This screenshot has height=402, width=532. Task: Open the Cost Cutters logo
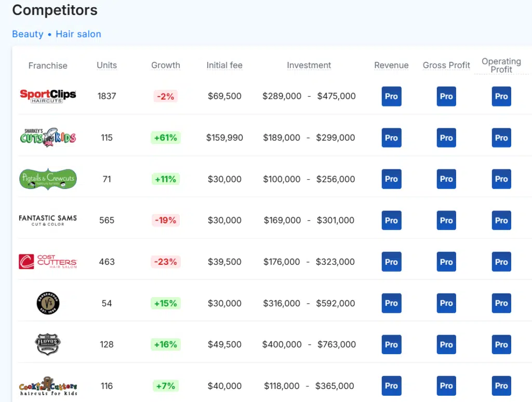coord(48,262)
